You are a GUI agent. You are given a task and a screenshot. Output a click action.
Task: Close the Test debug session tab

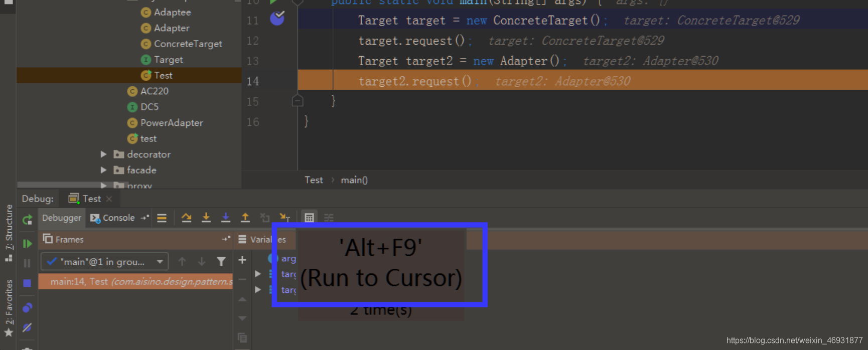click(109, 199)
